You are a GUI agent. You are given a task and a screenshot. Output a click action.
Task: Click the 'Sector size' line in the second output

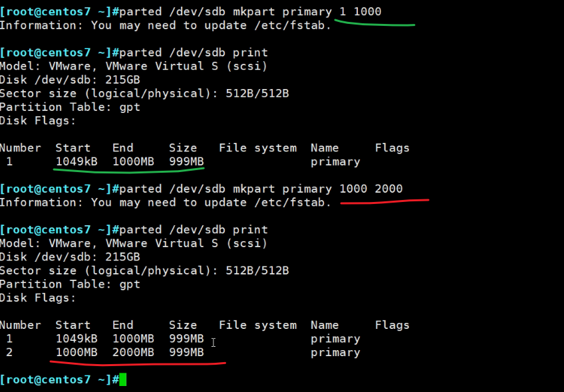coord(144,270)
